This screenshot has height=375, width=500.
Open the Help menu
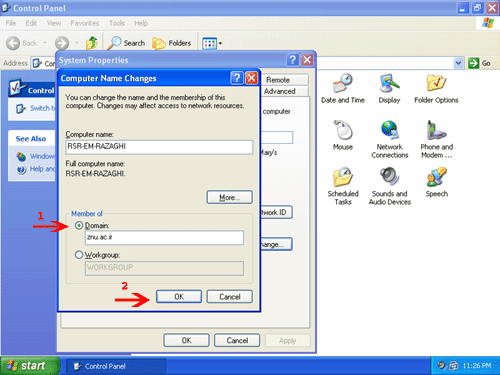141,23
